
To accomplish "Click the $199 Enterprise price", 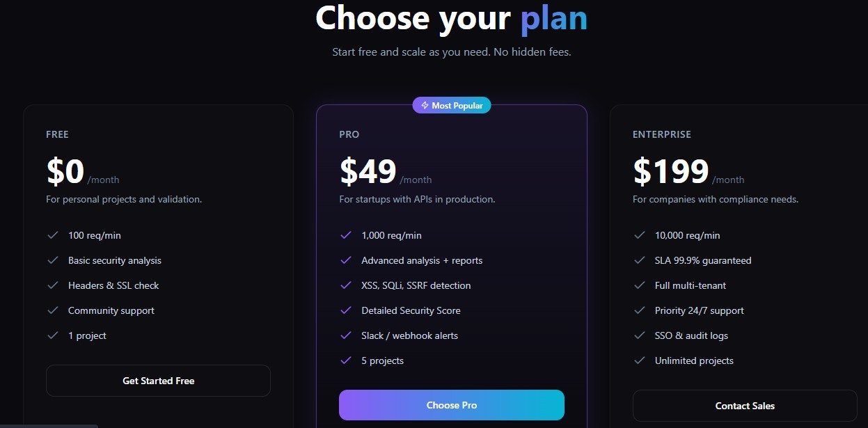I will click(x=670, y=171).
